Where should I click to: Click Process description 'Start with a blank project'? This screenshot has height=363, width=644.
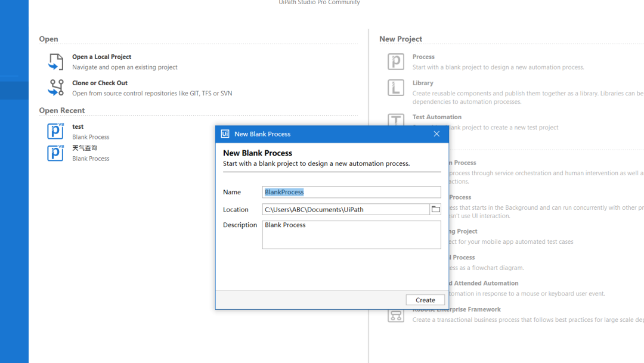[498, 67]
